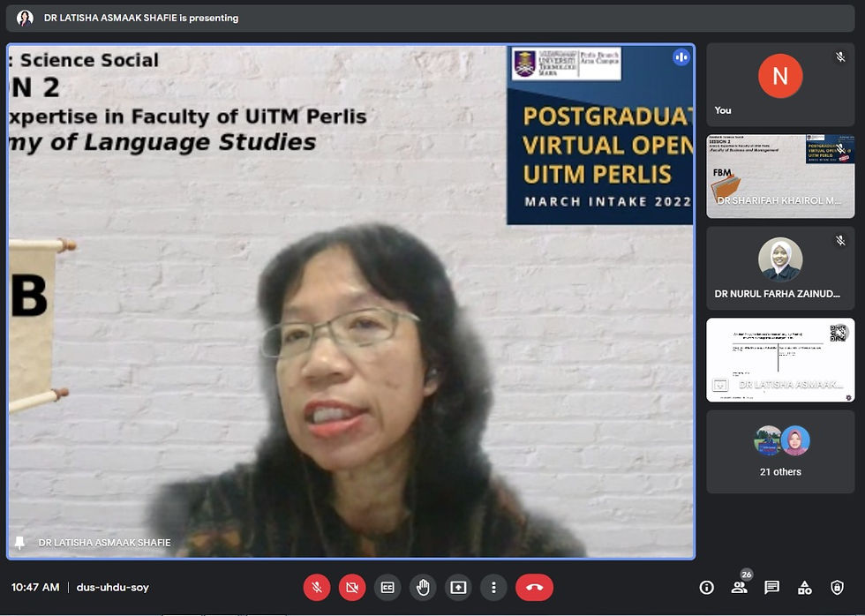Open more options three-dot menu

[x=493, y=588]
